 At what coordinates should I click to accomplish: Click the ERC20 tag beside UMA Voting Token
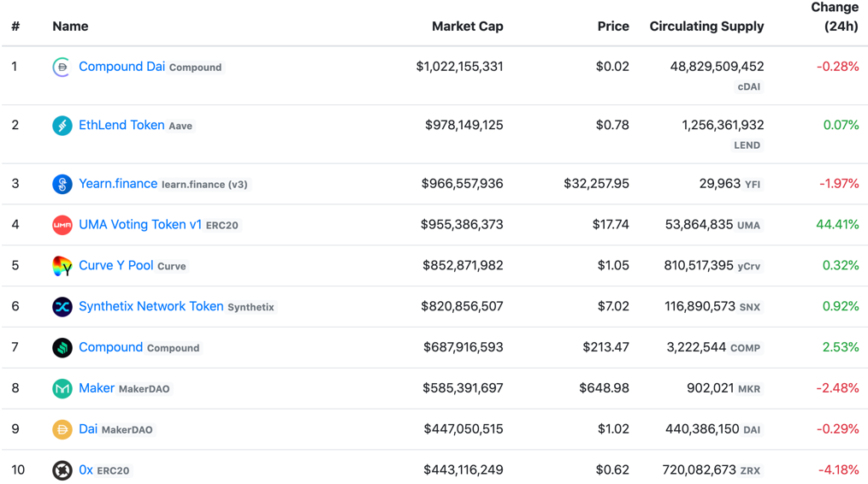pos(222,226)
